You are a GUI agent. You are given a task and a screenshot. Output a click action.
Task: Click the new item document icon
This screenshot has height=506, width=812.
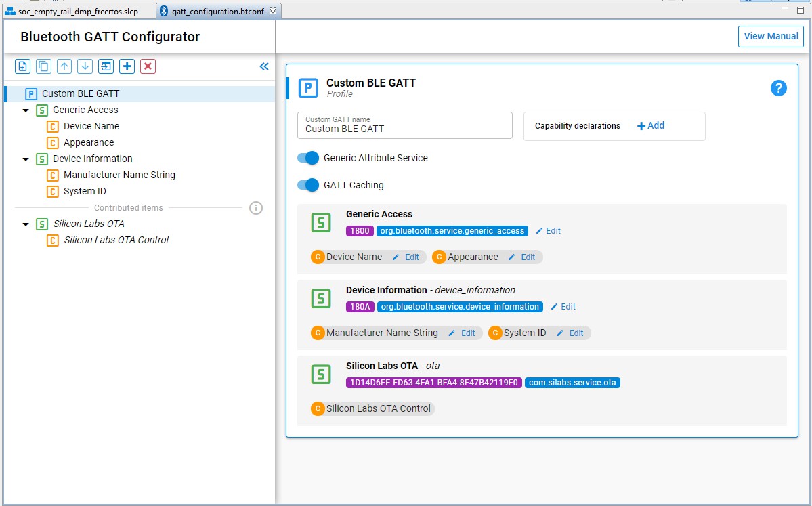pos(22,66)
